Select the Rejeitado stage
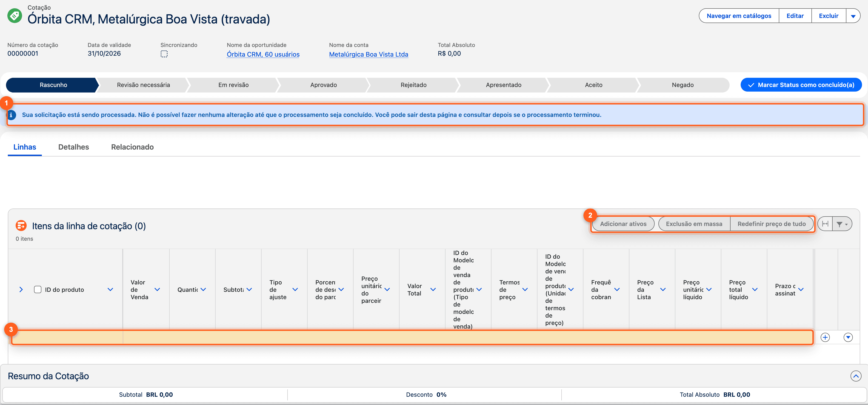 click(414, 85)
